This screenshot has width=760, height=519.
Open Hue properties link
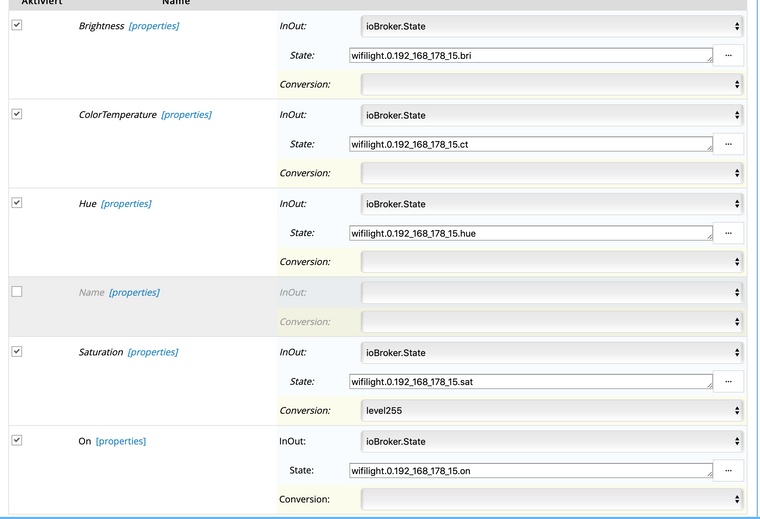(126, 204)
